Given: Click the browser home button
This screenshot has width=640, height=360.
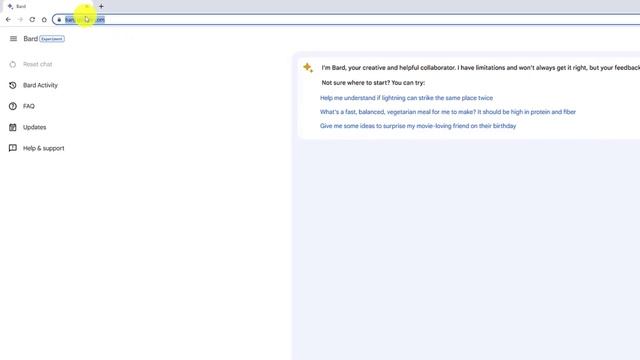Looking at the screenshot, I should (x=44, y=20).
